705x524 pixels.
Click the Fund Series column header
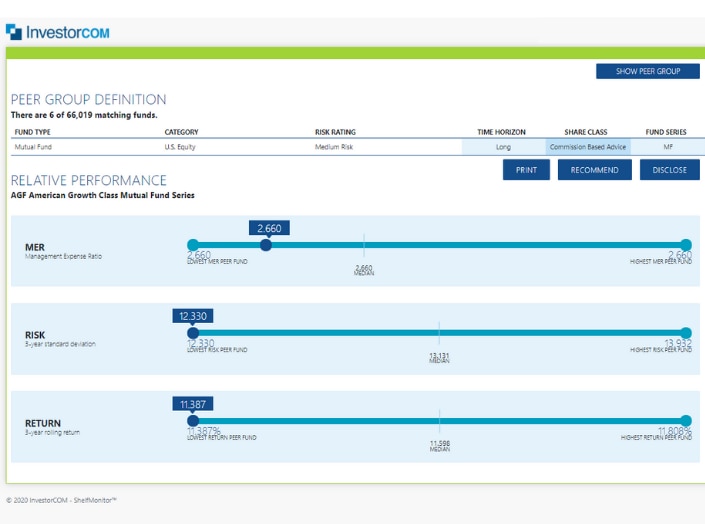pos(666,132)
